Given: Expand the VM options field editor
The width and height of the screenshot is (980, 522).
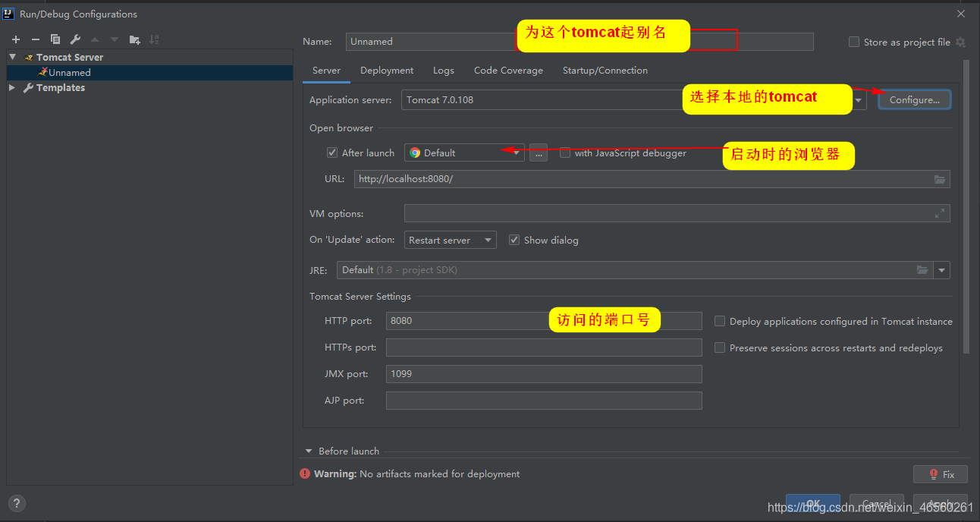Looking at the screenshot, I should click(x=941, y=214).
